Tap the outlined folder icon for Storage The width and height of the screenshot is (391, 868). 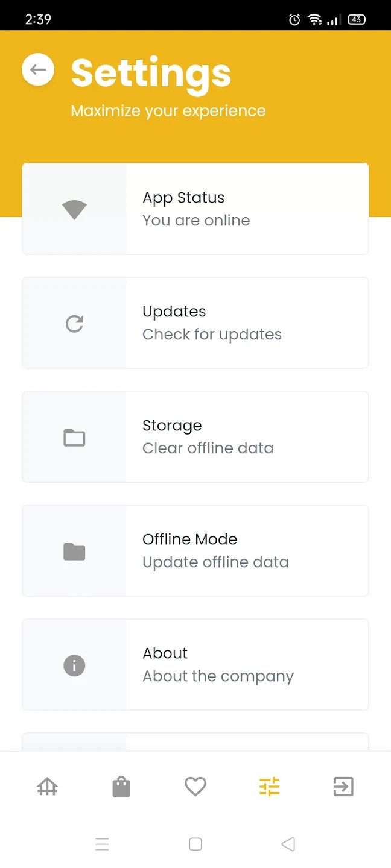(x=74, y=438)
